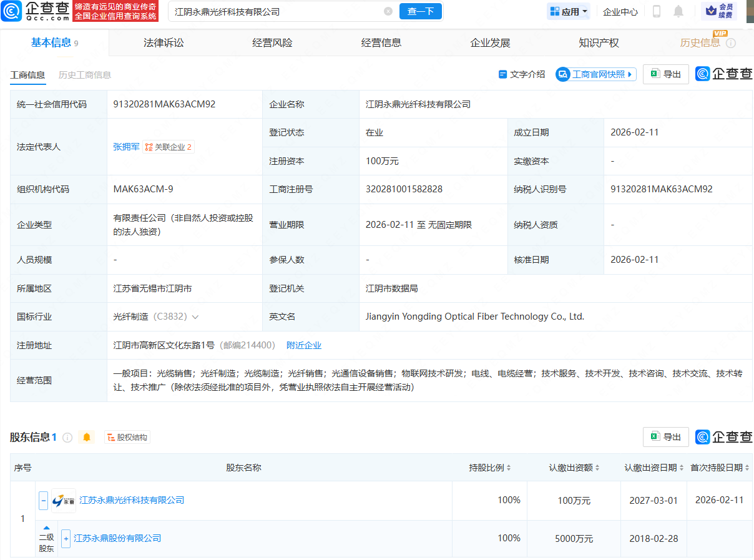The height and width of the screenshot is (560, 754).
Task: Click the 查一下 search button
Action: 420,11
